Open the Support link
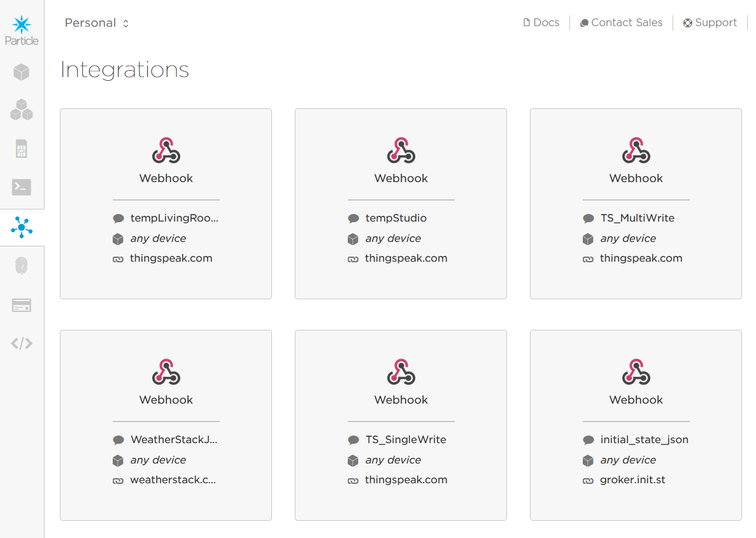Viewport: 756px width, 538px height. coord(710,23)
